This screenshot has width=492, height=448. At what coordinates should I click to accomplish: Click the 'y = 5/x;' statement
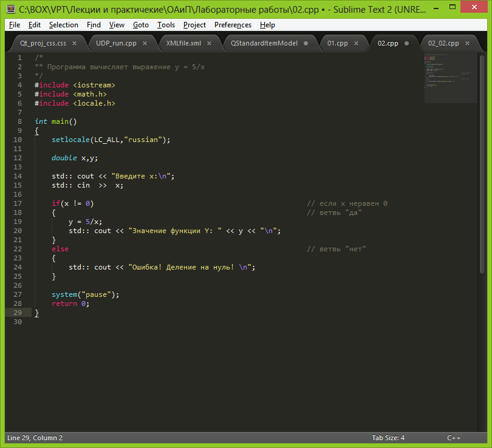(x=86, y=222)
